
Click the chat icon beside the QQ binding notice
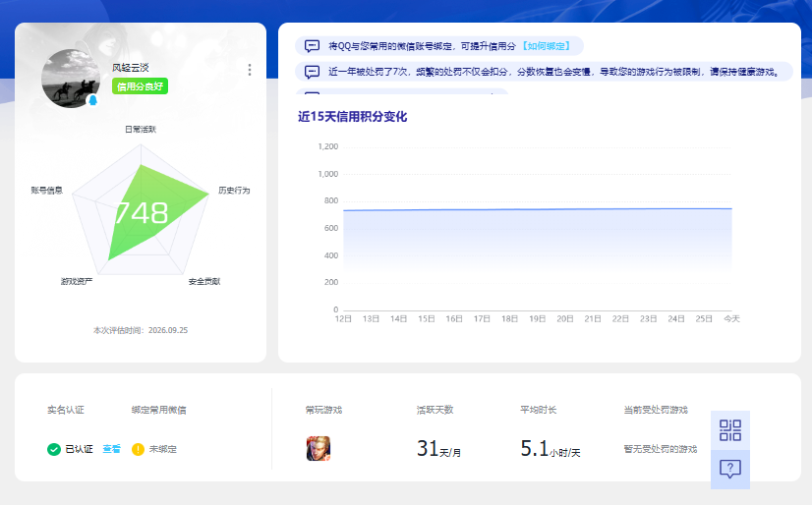pyautogui.click(x=312, y=46)
